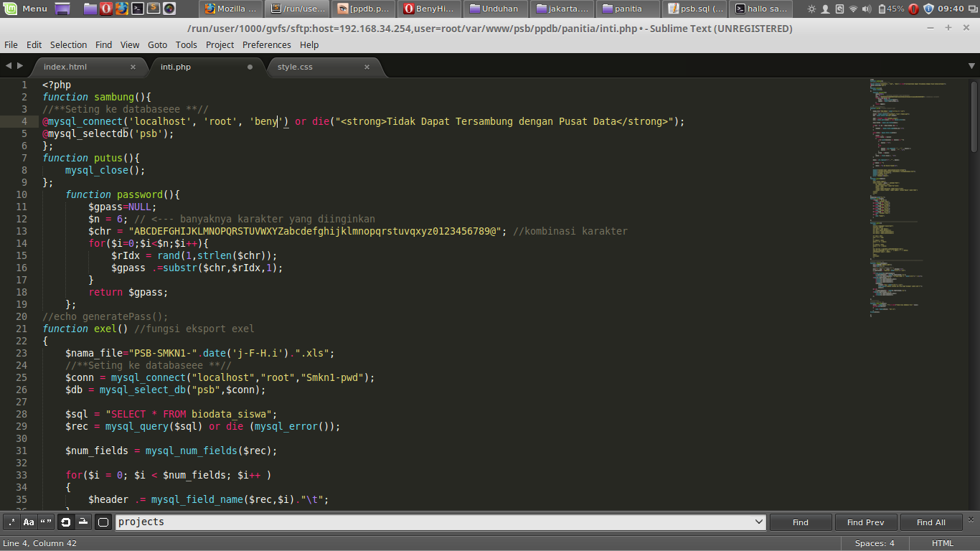
Task: Activate the wrap search icon
Action: (66, 522)
